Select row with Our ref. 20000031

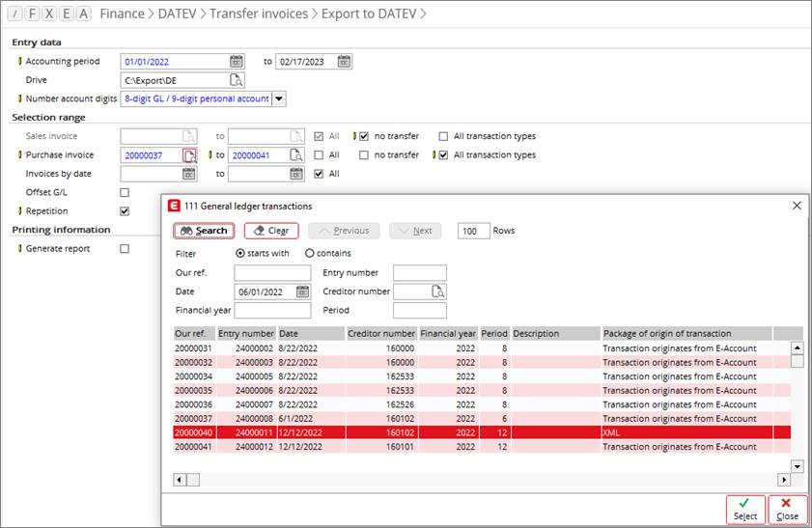coord(482,348)
